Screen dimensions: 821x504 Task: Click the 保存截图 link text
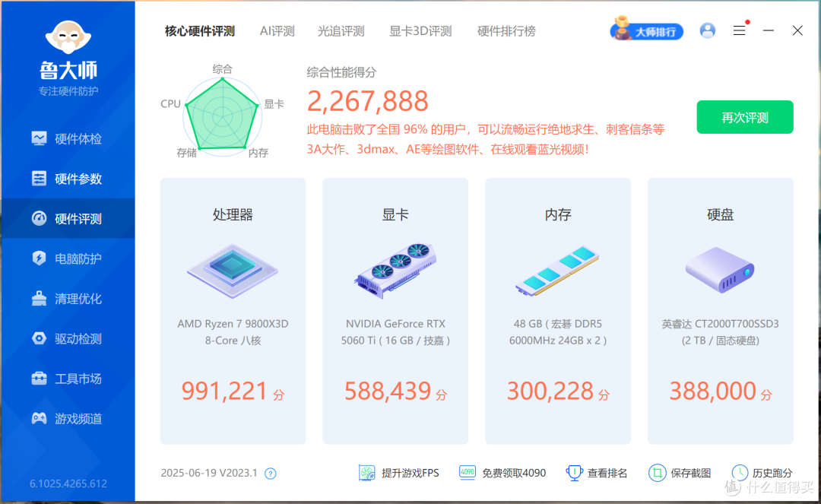click(x=690, y=473)
